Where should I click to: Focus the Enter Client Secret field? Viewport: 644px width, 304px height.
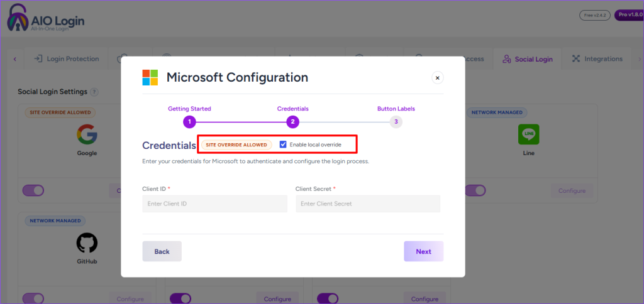pyautogui.click(x=368, y=204)
